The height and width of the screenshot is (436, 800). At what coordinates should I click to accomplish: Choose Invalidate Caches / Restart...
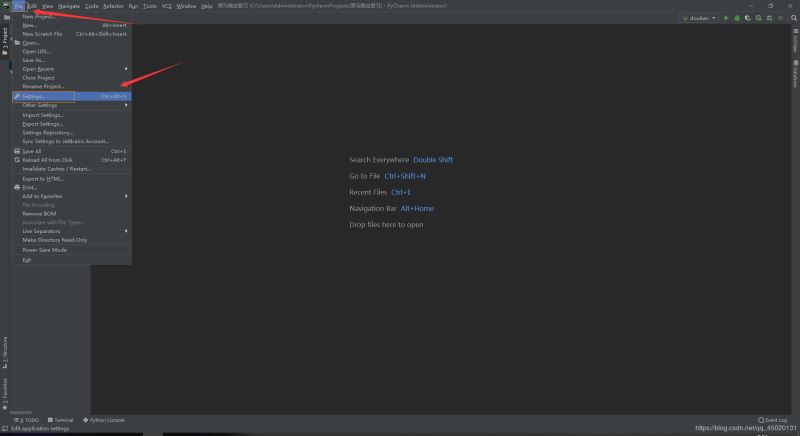(x=71, y=169)
